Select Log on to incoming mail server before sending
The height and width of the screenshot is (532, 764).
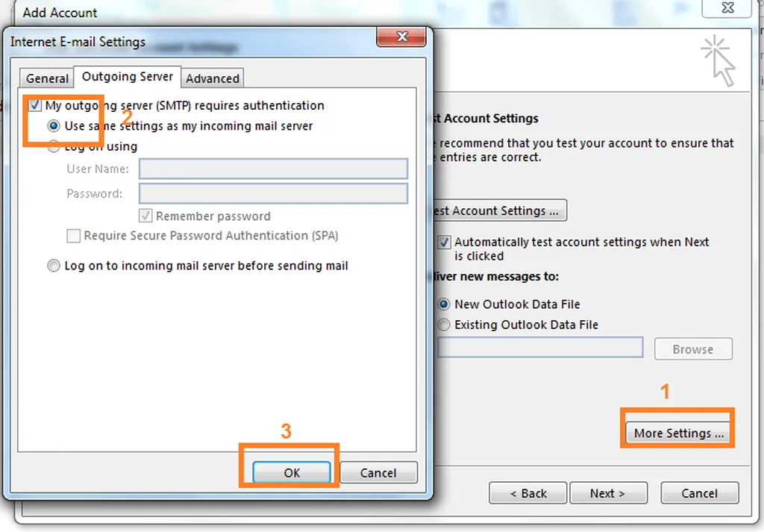coord(54,266)
